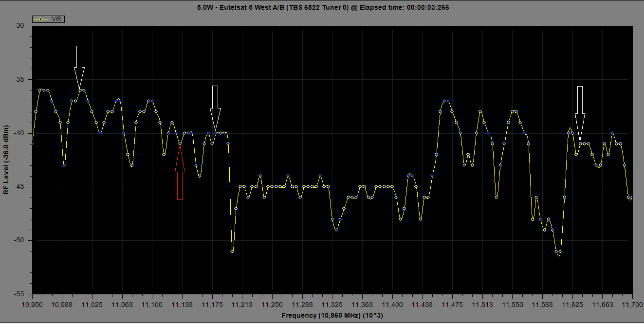Screen dimensions: 644x324
Task: Click the 11,363 frequency tick label
Action: pos(362,304)
